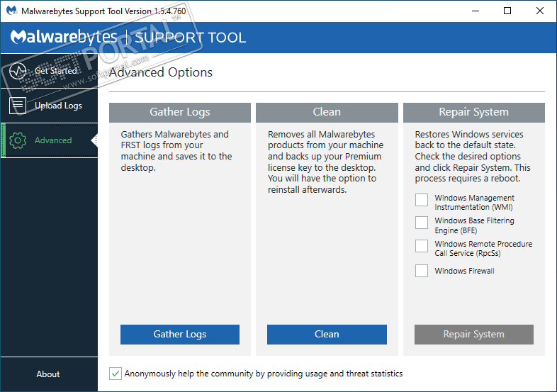Enable Windows Management Instrumentation (WMI) checkbox
Image resolution: width=557 pixels, height=392 pixels.
coord(422,200)
